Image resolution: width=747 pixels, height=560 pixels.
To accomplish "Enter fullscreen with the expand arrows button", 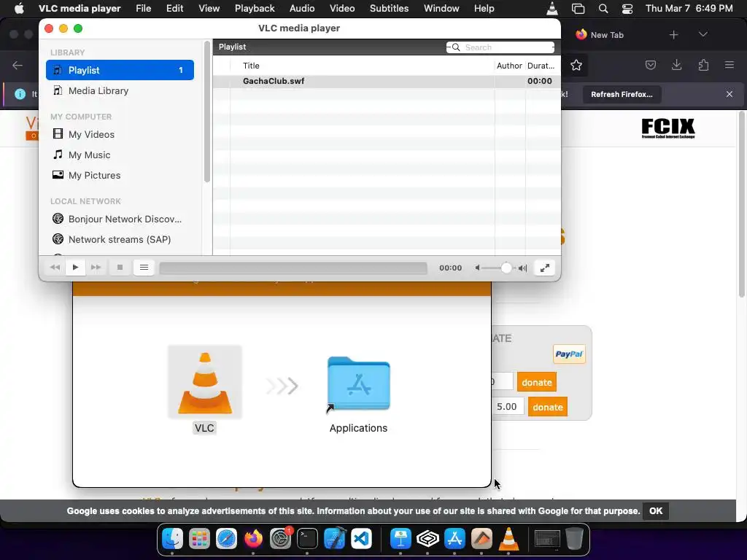I will coord(544,268).
